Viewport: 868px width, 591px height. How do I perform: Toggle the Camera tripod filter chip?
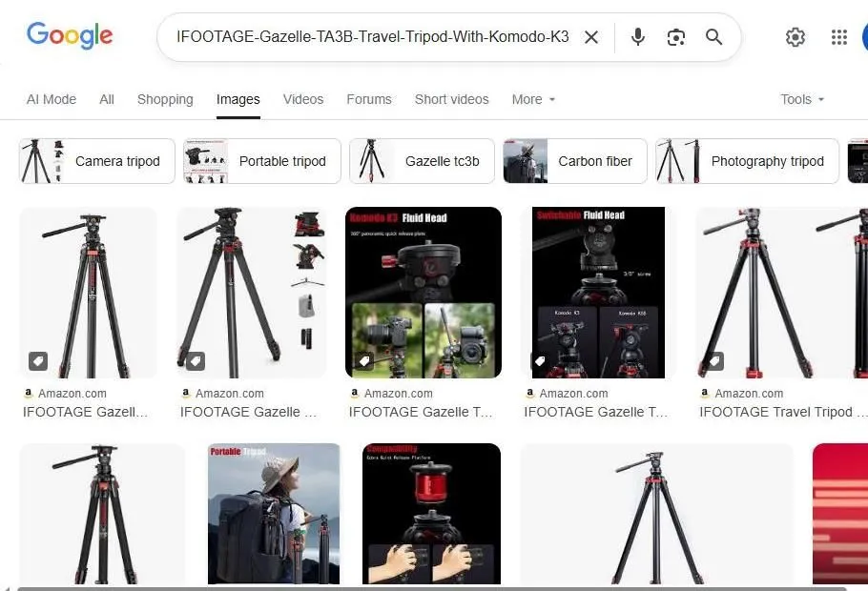click(x=95, y=161)
